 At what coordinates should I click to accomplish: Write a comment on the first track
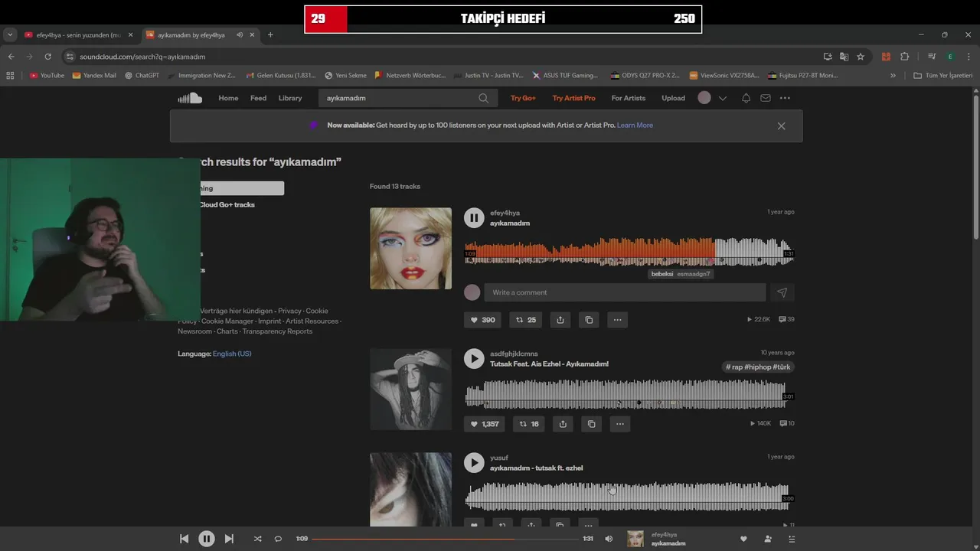click(x=625, y=292)
